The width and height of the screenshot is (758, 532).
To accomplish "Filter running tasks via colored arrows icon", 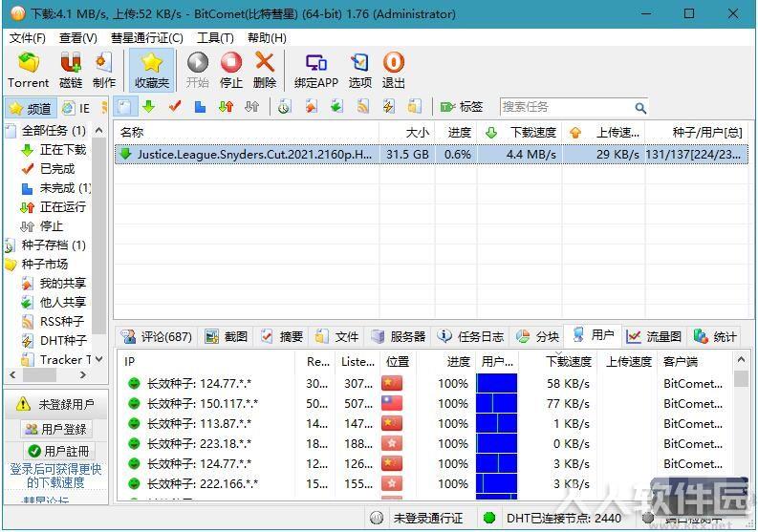I will [x=226, y=107].
